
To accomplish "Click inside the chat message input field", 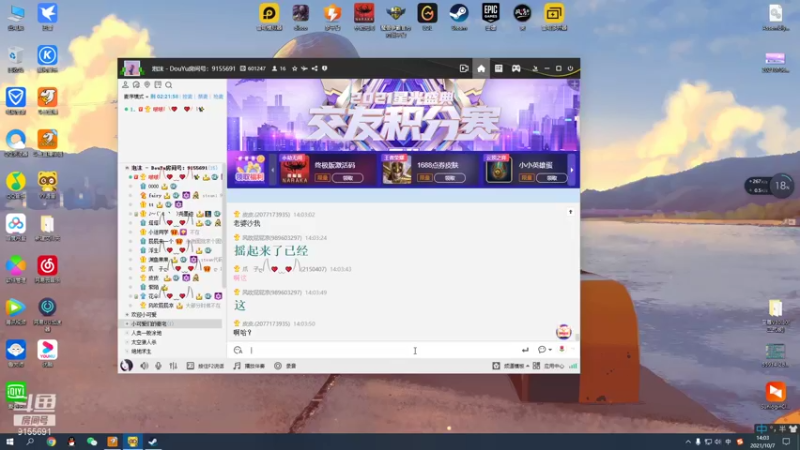I will pyautogui.click(x=383, y=351).
